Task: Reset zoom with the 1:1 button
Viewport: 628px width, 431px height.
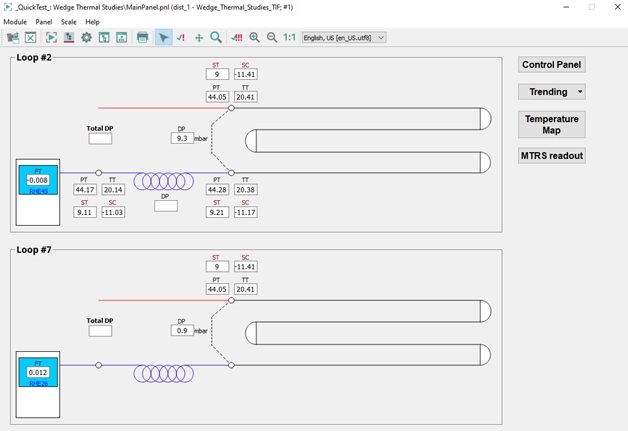Action: [289, 38]
